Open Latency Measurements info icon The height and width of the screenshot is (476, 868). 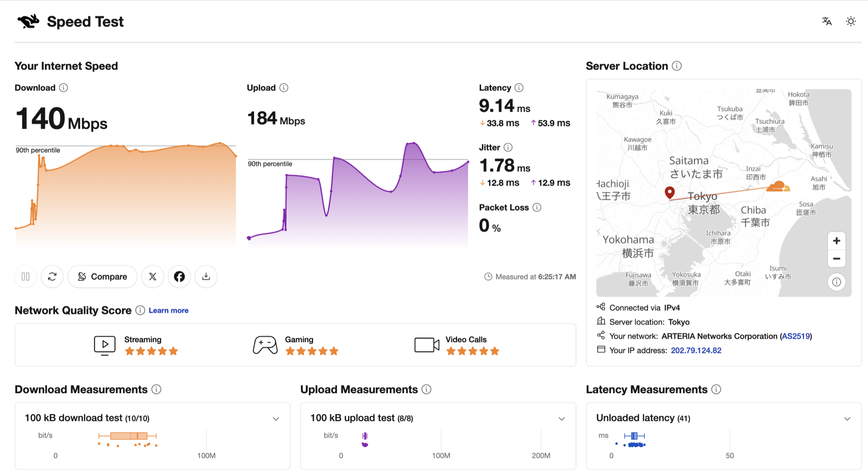pyautogui.click(x=716, y=389)
